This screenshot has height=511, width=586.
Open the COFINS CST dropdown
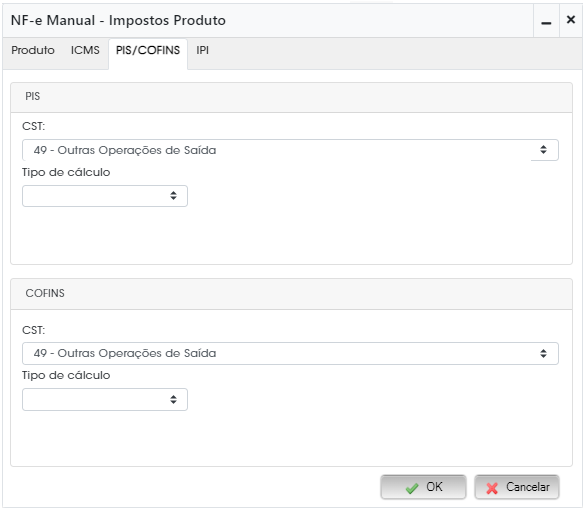(290, 354)
